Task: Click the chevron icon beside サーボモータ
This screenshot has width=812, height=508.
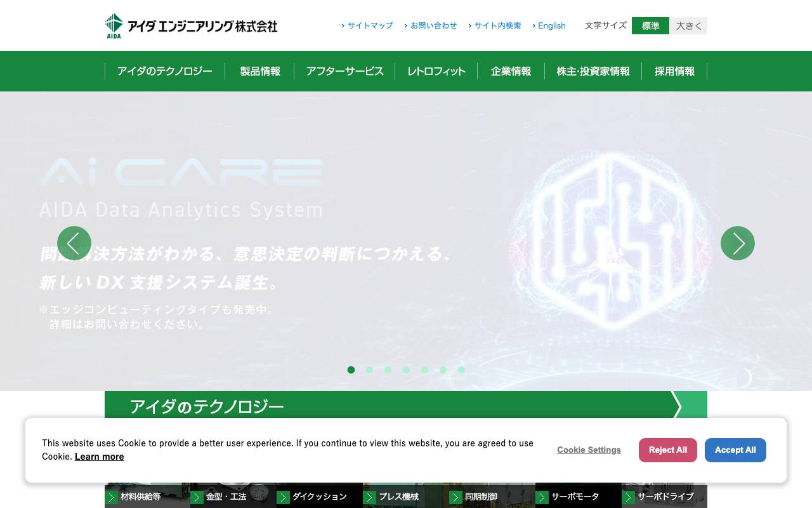Action: tap(542, 497)
